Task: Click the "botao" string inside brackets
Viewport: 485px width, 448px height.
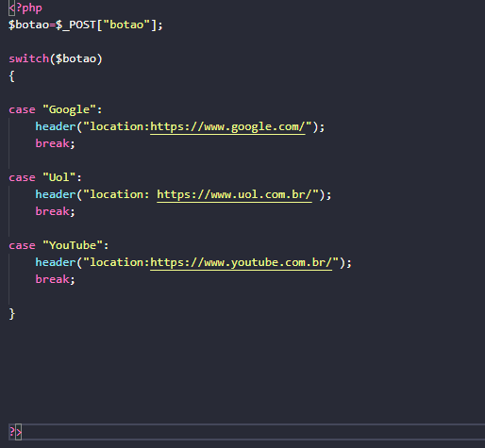Action: pos(126,25)
